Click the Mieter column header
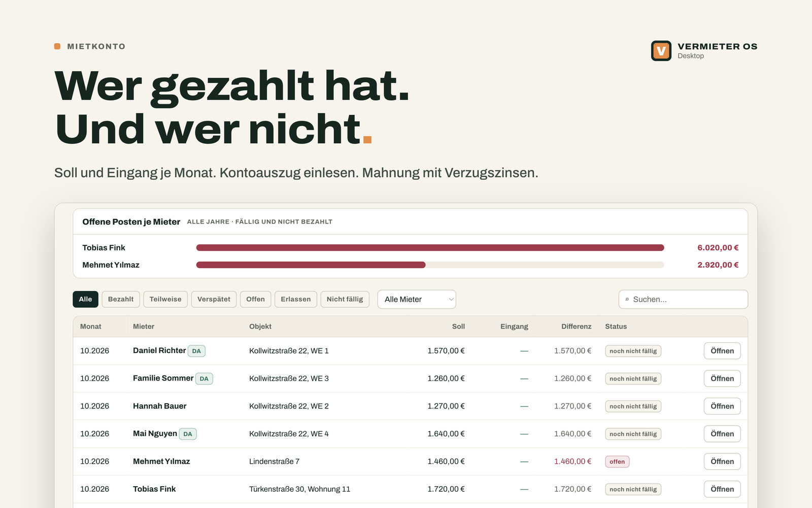812x508 pixels. coord(144,327)
